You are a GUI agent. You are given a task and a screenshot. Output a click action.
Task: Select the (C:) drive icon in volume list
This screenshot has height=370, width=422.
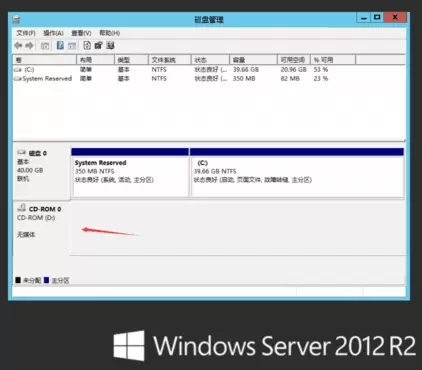17,70
